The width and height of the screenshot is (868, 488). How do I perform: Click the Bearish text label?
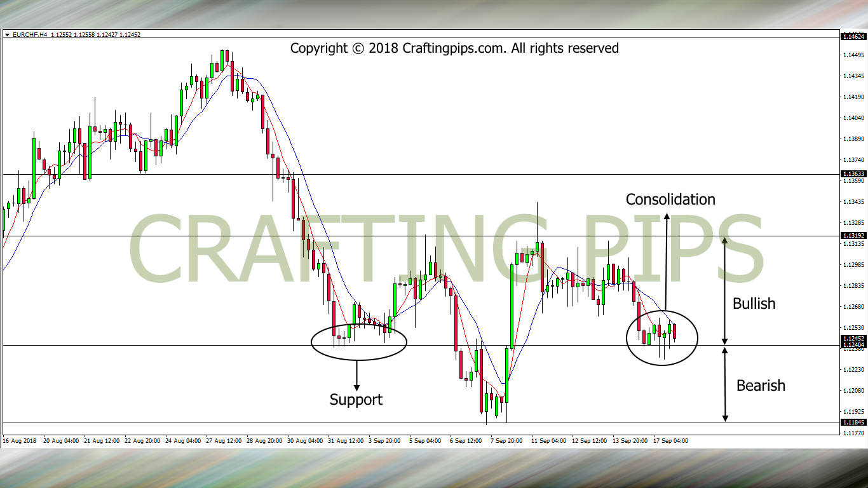tap(761, 386)
